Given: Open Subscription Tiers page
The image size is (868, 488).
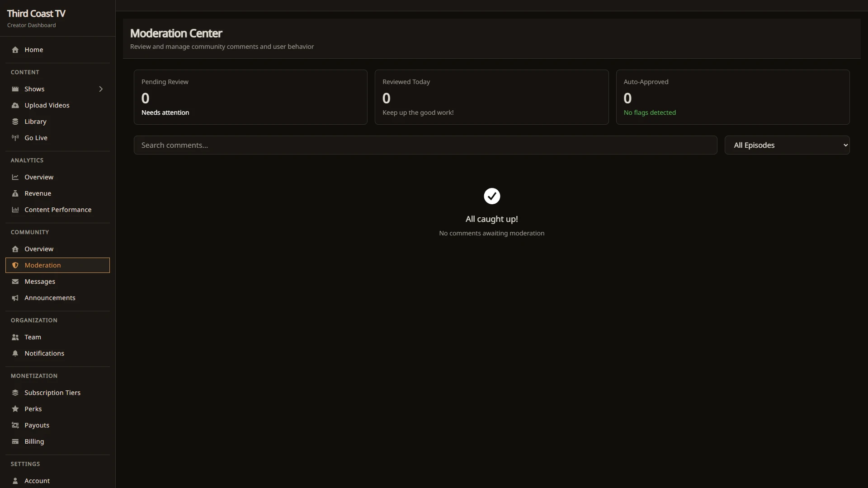Looking at the screenshot, I should [57, 393].
